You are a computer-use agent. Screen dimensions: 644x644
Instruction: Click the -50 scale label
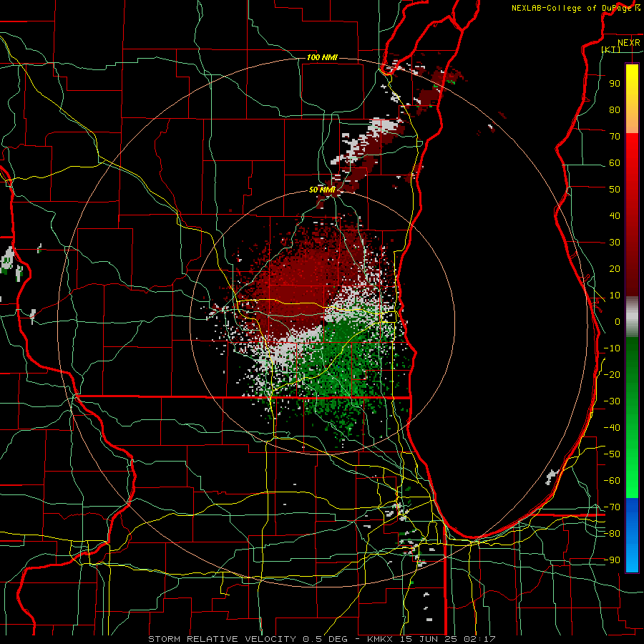[x=612, y=454]
